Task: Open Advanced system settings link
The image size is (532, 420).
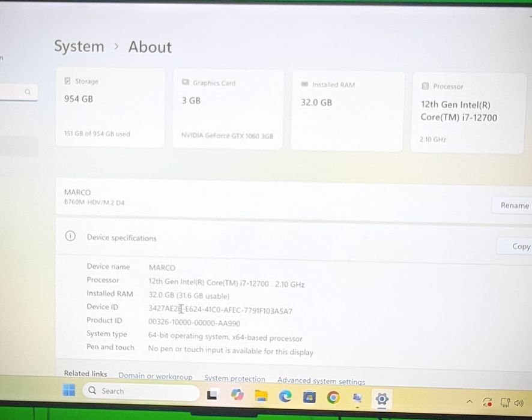Action: [321, 380]
